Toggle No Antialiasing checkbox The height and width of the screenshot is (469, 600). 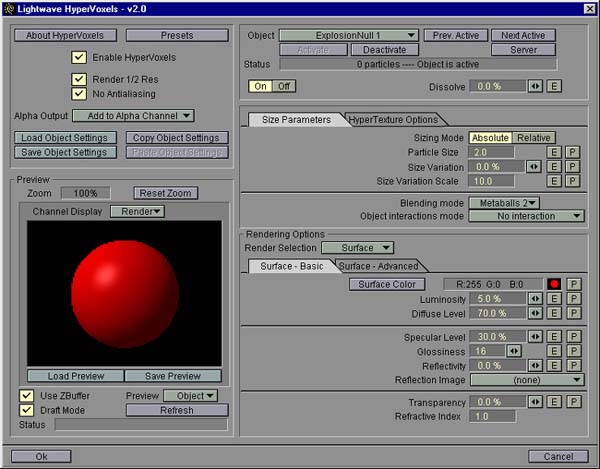click(79, 94)
